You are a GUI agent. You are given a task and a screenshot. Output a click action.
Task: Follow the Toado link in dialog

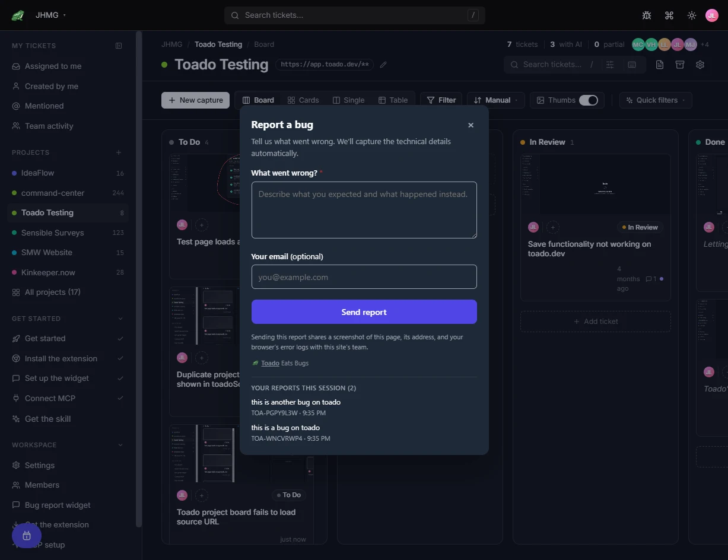(270, 363)
